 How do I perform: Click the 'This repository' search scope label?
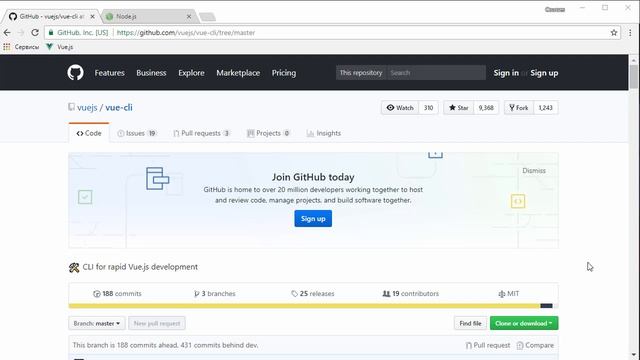[361, 73]
